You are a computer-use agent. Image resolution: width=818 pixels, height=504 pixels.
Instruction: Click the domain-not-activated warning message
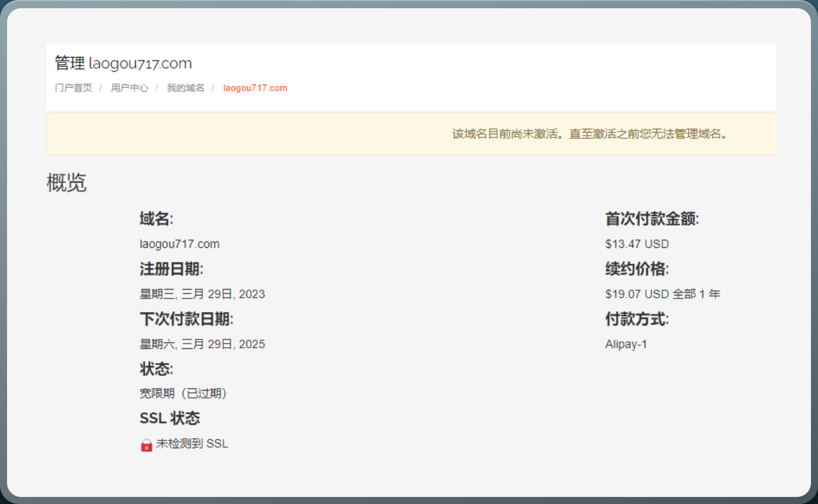591,134
